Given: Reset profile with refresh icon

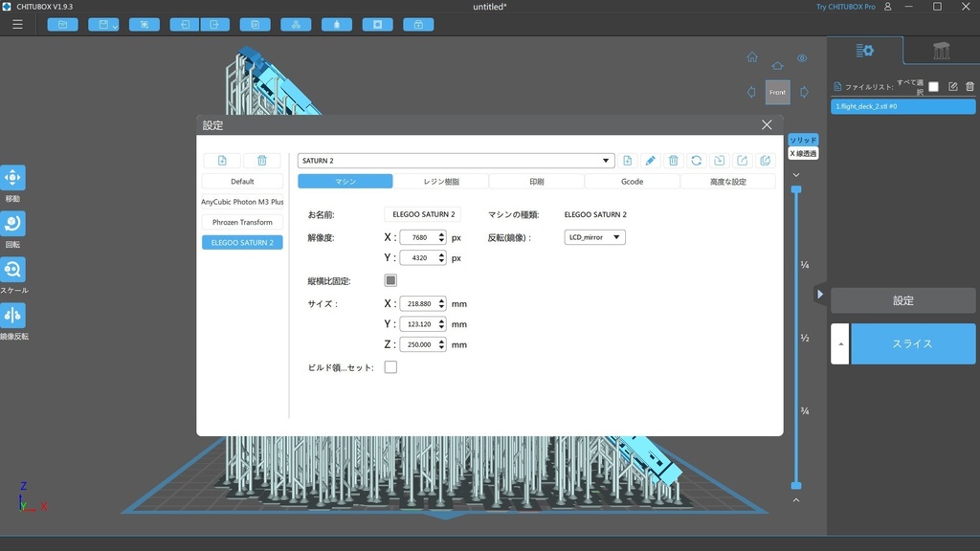Looking at the screenshot, I should (697, 161).
